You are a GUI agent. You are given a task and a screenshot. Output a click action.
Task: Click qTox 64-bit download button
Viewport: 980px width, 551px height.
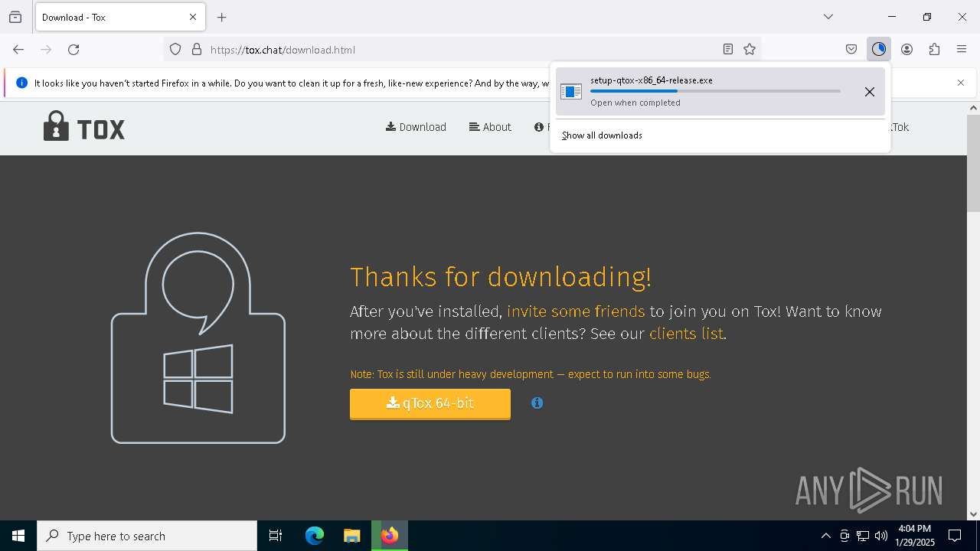430,403
